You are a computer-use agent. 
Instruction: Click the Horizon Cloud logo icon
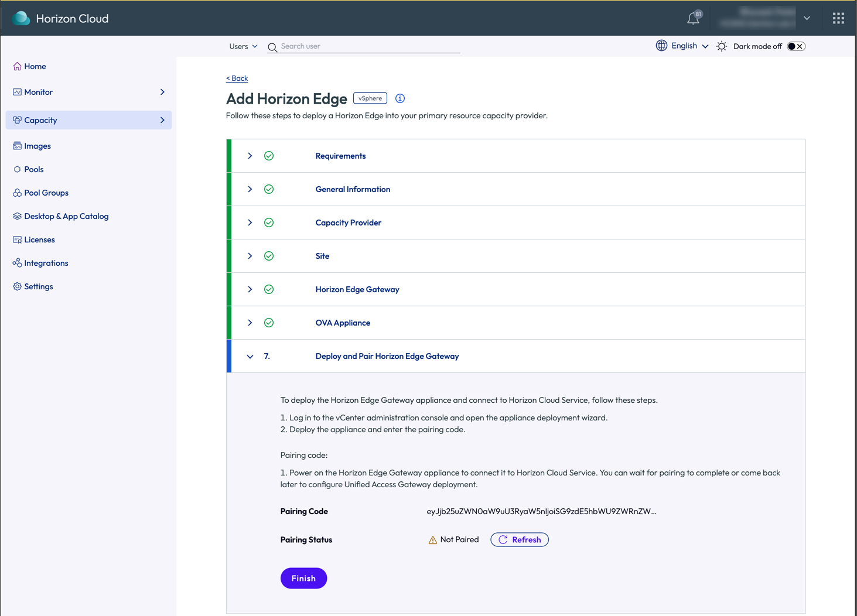21,18
